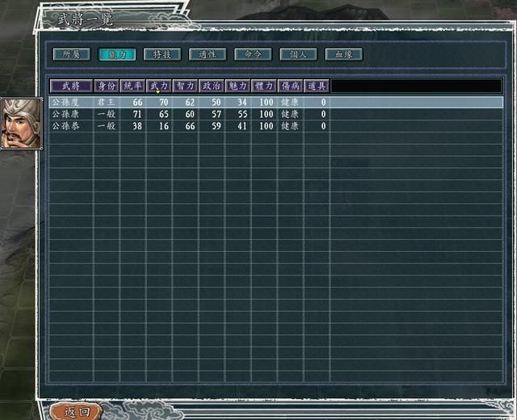Switch to the 所屬 tab
This screenshot has height=420, width=517.
pos(71,54)
